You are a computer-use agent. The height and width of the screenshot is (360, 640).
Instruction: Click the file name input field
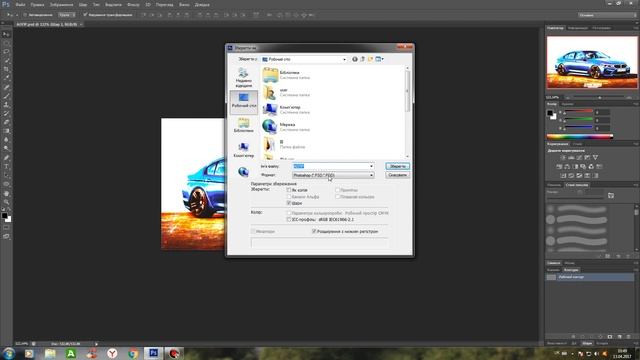[333, 166]
